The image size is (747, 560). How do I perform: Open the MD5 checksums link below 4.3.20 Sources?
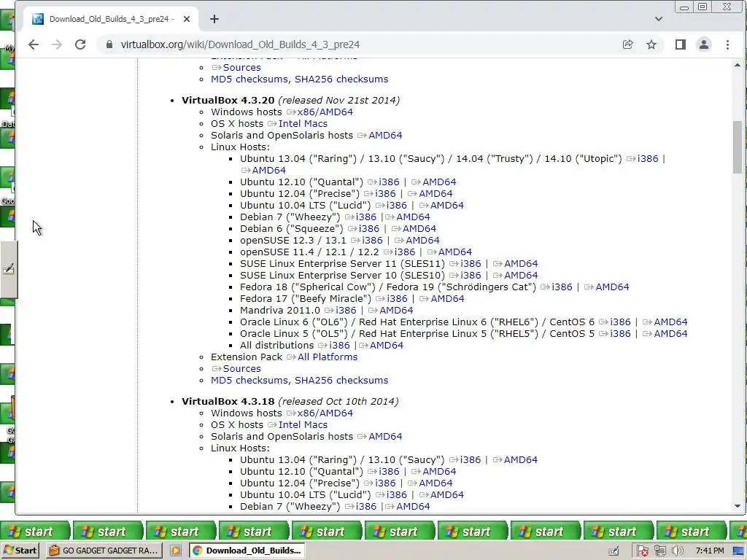tap(249, 381)
